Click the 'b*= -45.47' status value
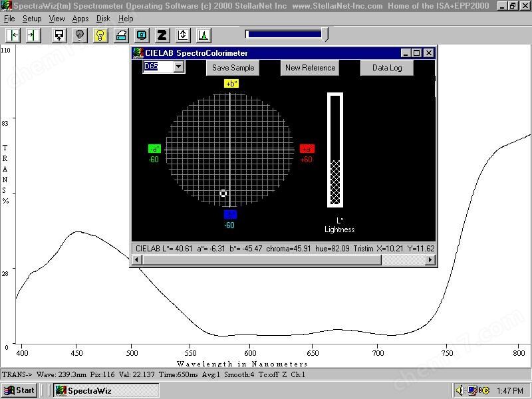The width and height of the screenshot is (532, 399). click(245, 249)
